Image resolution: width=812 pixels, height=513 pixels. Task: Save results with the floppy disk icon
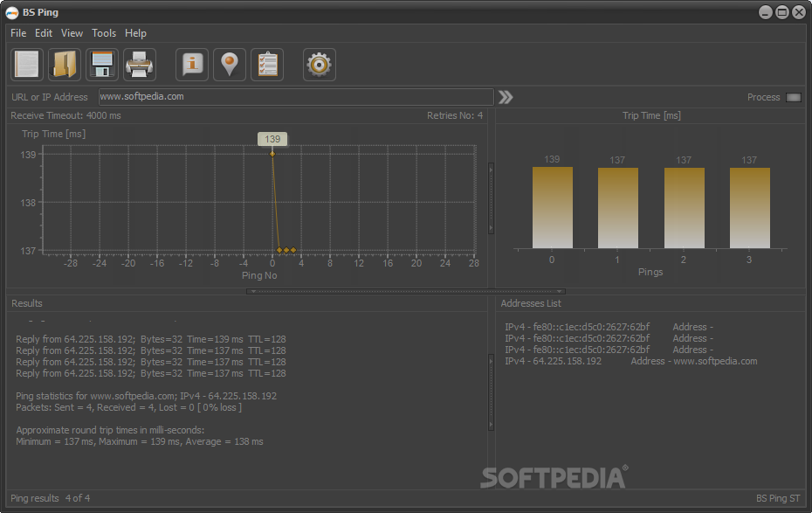102,65
